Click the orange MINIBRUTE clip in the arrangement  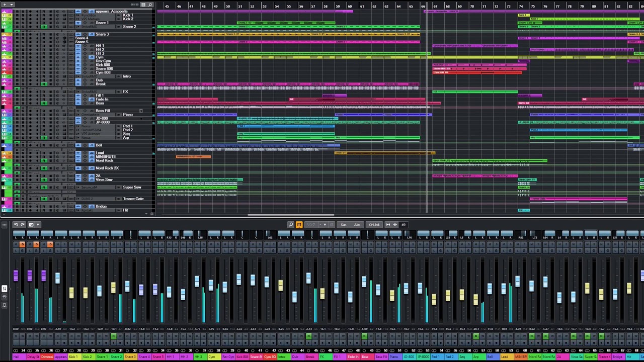coord(194,156)
